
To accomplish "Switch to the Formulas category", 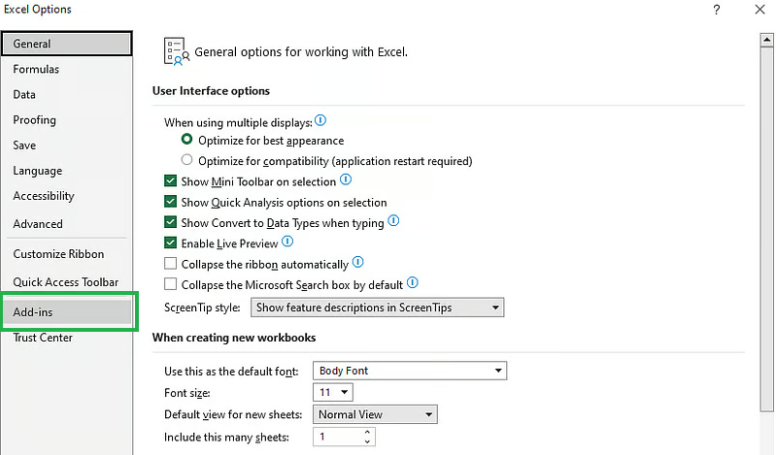I will click(x=36, y=69).
